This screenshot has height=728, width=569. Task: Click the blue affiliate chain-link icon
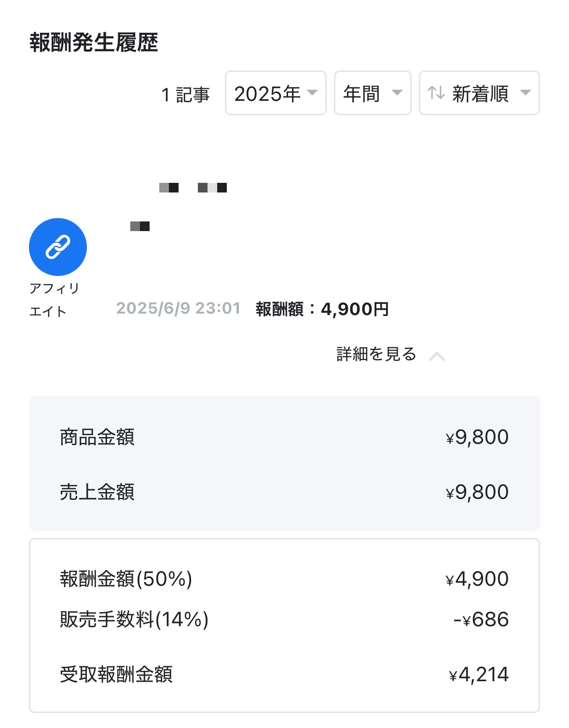click(58, 247)
